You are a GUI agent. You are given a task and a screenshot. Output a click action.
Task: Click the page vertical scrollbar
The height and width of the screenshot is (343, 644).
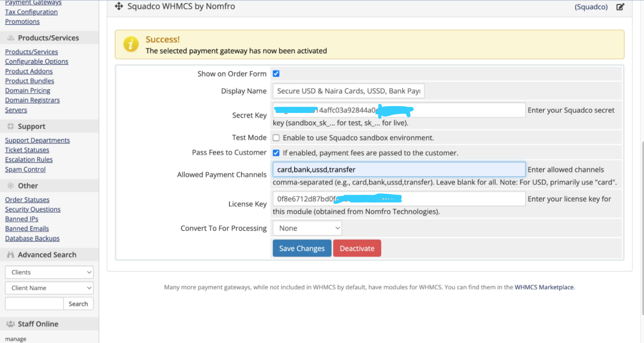tap(642, 225)
